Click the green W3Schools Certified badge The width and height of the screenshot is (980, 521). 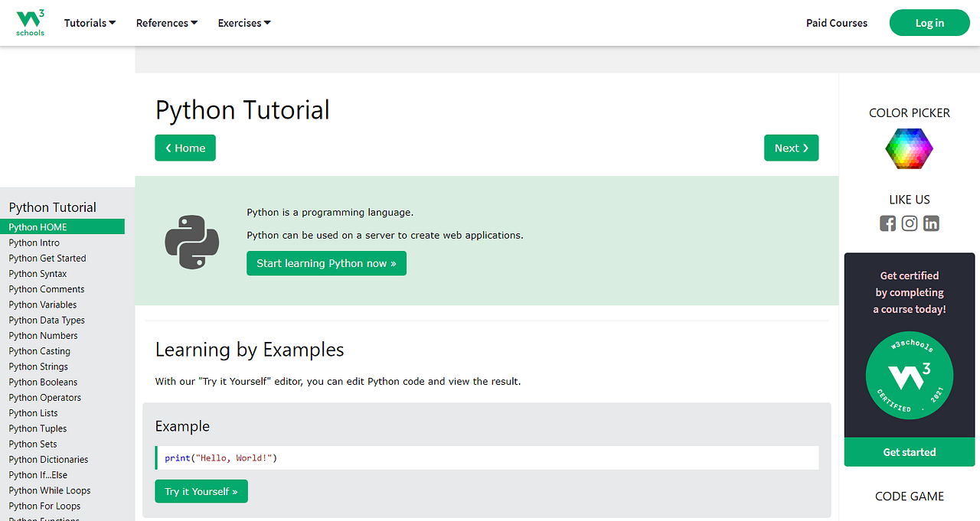click(x=909, y=376)
